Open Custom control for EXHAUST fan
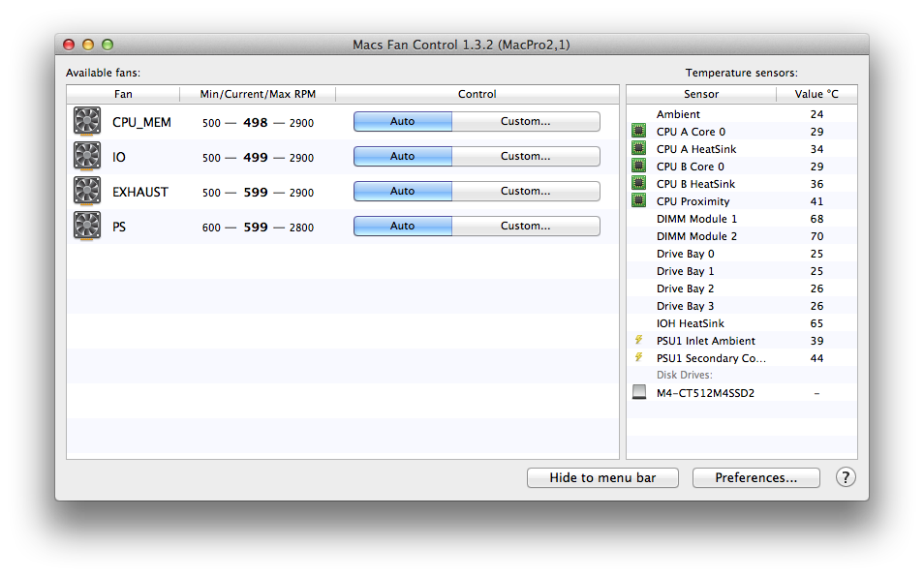Image resolution: width=924 pixels, height=577 pixels. 526,191
